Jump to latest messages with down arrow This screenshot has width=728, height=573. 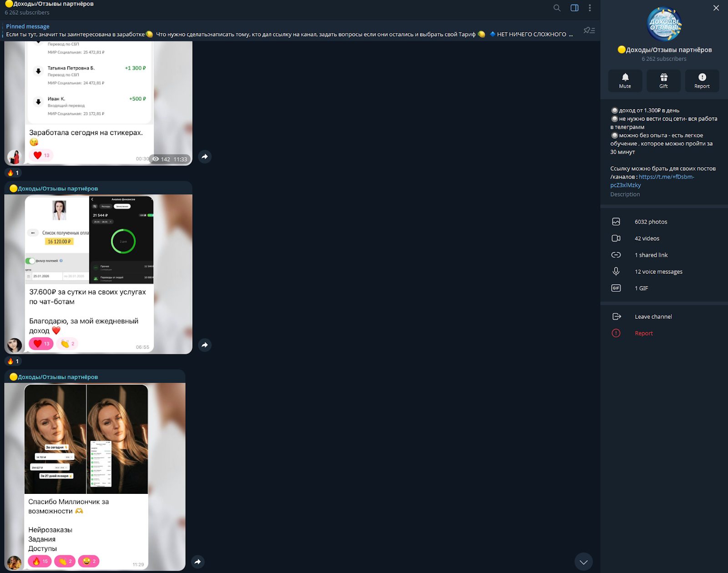583,562
